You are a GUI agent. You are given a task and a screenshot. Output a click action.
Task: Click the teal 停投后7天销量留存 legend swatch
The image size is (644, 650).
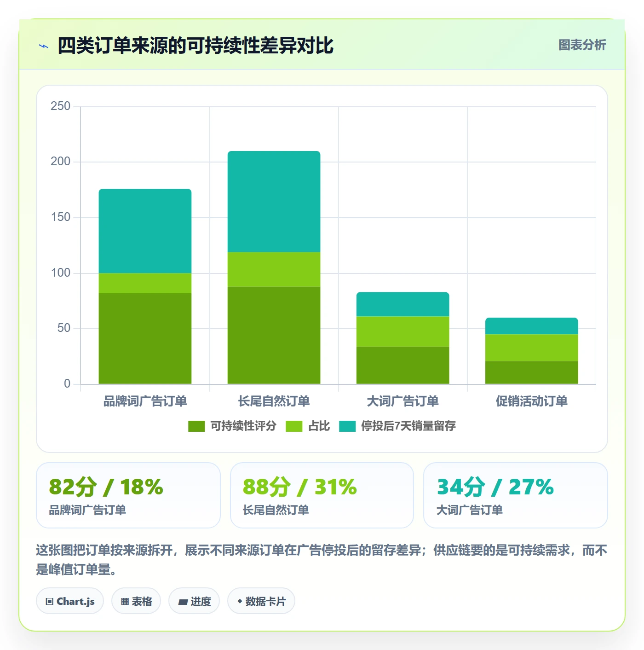(347, 426)
